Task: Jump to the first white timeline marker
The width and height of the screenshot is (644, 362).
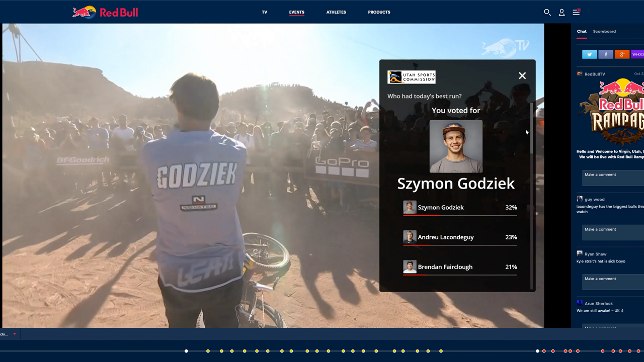Action: pos(186,351)
